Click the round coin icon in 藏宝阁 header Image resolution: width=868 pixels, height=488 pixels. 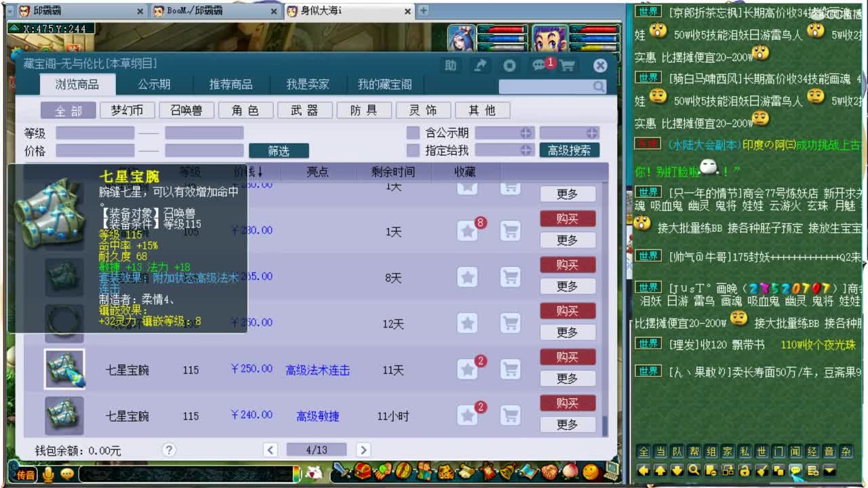click(510, 65)
